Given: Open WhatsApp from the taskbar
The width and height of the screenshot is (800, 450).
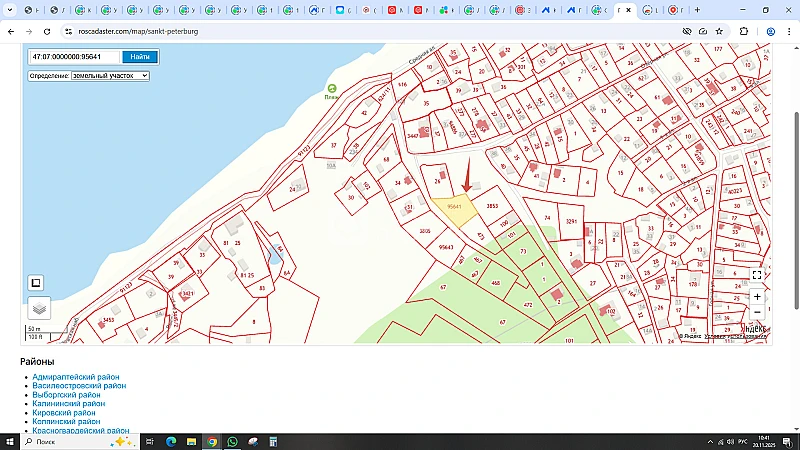Looking at the screenshot, I should [x=233, y=441].
